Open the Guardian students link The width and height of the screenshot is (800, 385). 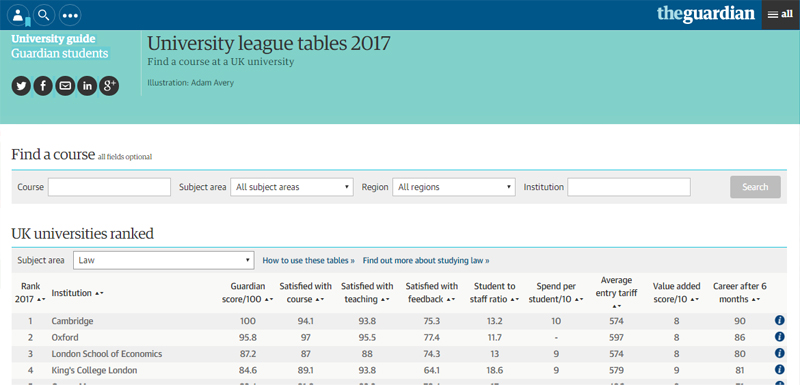[x=60, y=53]
